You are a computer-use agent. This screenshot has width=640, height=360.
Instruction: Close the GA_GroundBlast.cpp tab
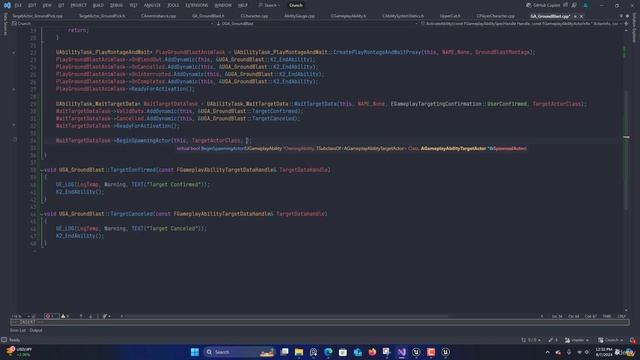coord(581,16)
